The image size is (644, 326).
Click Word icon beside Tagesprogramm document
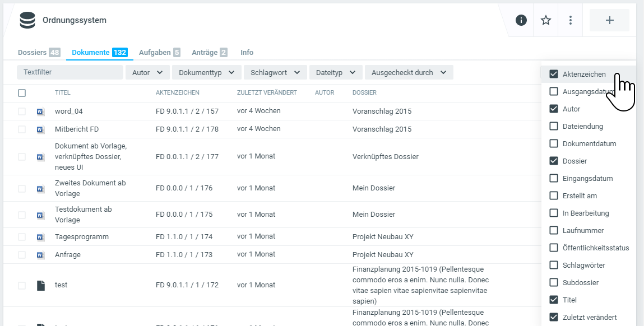pyautogui.click(x=40, y=237)
